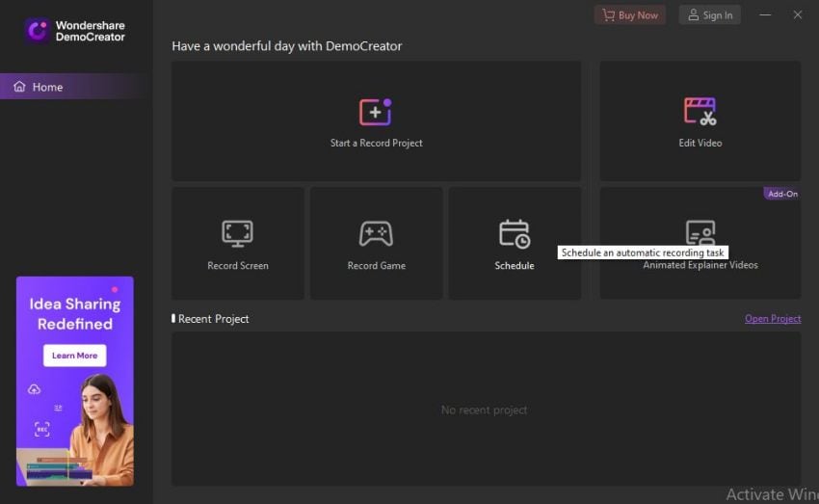
Task: Click the REC frame icon in banner
Action: 42,429
